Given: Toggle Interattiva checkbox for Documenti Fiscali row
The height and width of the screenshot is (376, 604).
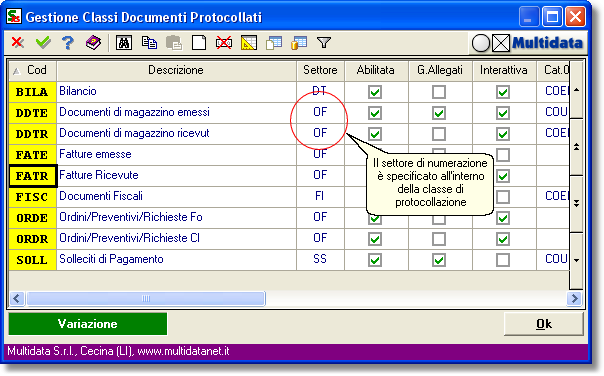Looking at the screenshot, I should coord(503,197).
